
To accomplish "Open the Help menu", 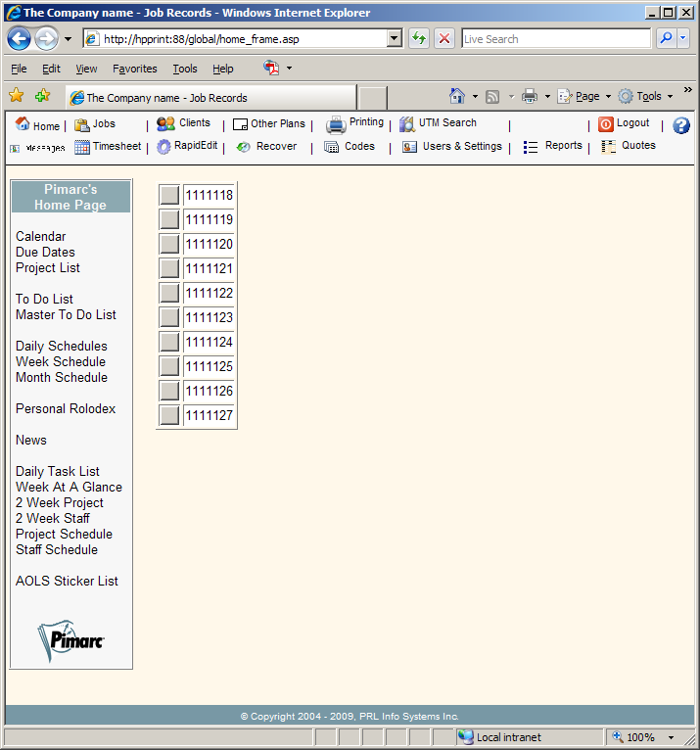I will tap(223, 69).
